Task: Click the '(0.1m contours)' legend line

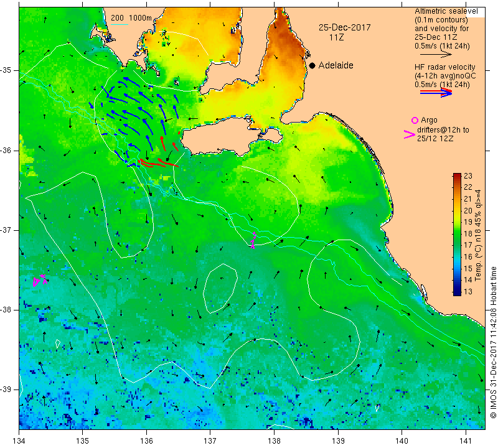Action: 441,20
